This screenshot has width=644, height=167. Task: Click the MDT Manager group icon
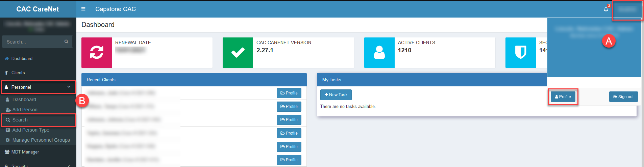tap(7, 152)
